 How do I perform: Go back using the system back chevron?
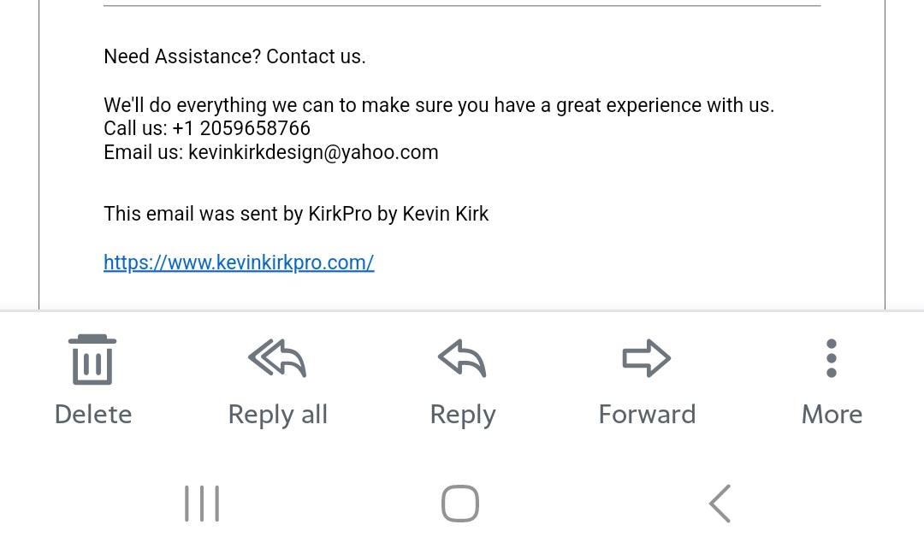pyautogui.click(x=720, y=504)
